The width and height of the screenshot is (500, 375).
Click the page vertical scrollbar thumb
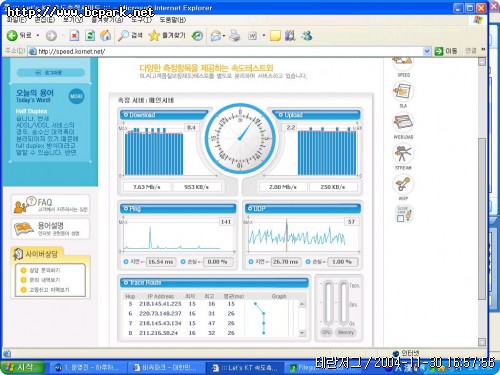[482, 218]
